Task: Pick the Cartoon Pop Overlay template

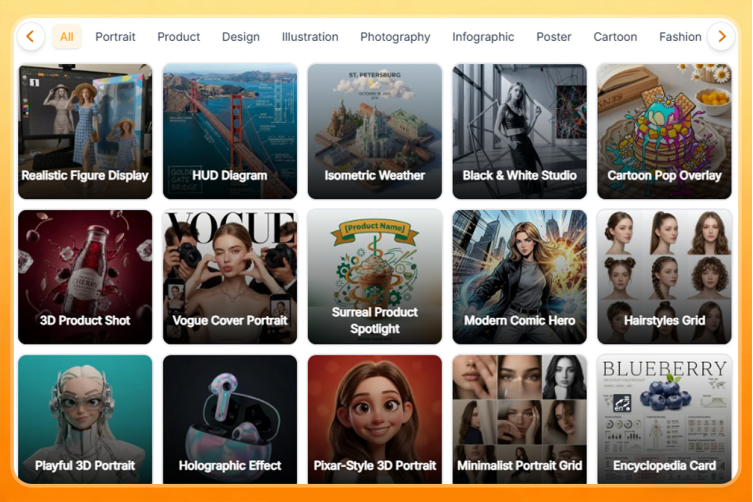Action: (x=664, y=131)
